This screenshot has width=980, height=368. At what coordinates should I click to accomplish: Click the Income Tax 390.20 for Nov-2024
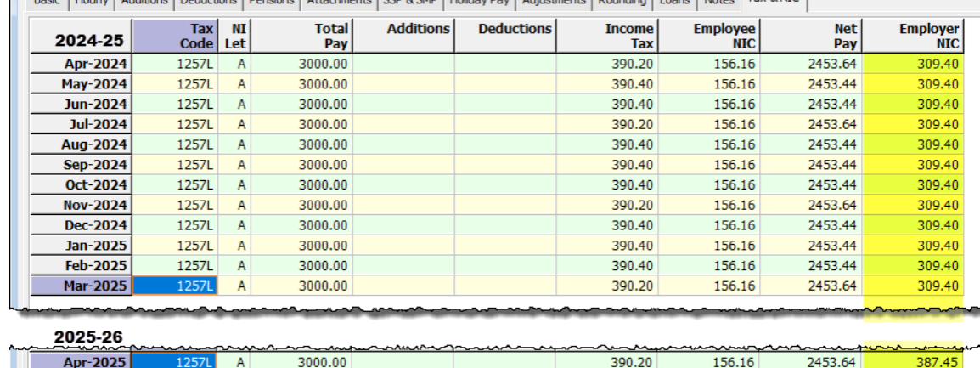[x=607, y=205]
